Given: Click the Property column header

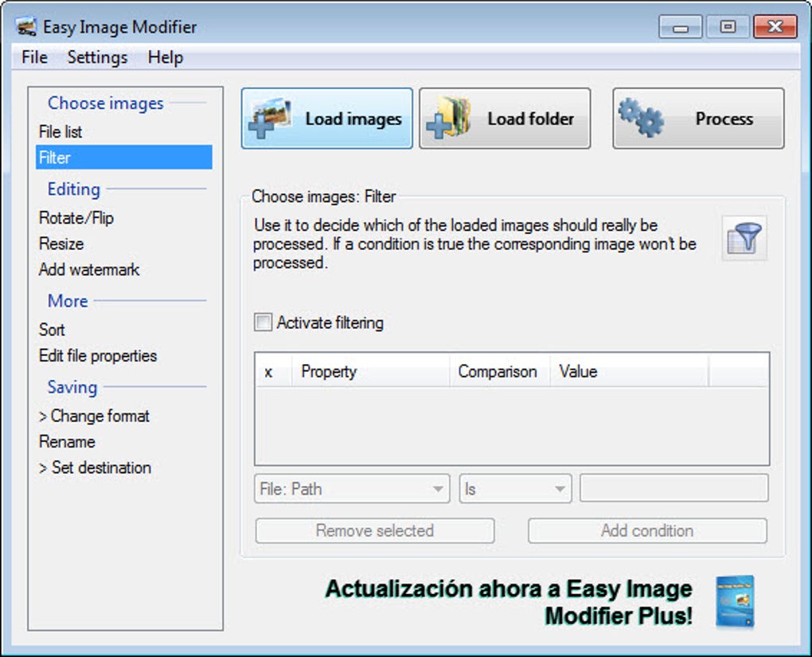Looking at the screenshot, I should (371, 371).
